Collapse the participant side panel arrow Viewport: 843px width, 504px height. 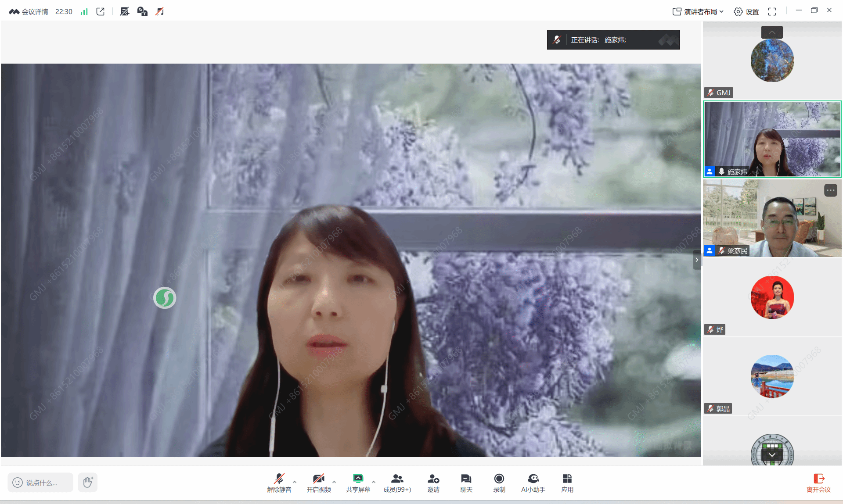(x=696, y=260)
